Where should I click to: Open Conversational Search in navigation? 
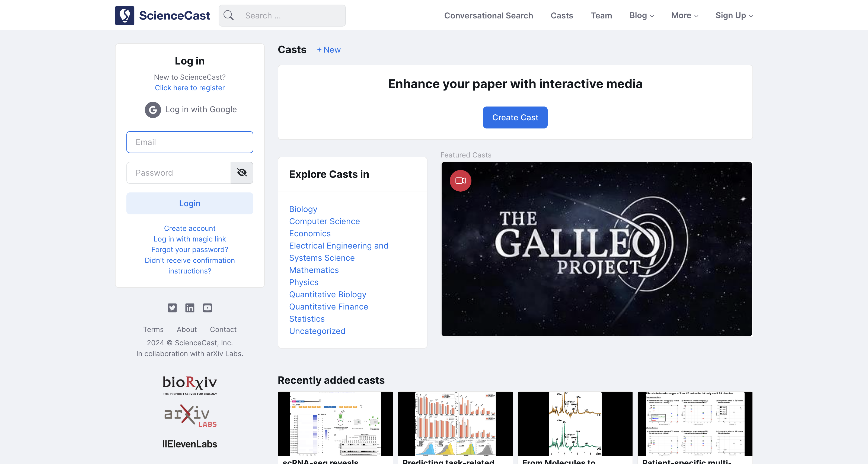[489, 15]
